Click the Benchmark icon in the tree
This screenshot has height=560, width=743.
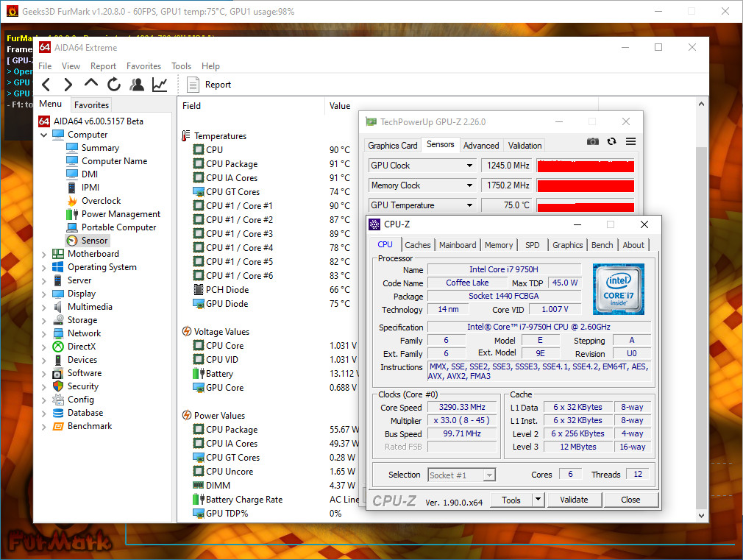[58, 426]
